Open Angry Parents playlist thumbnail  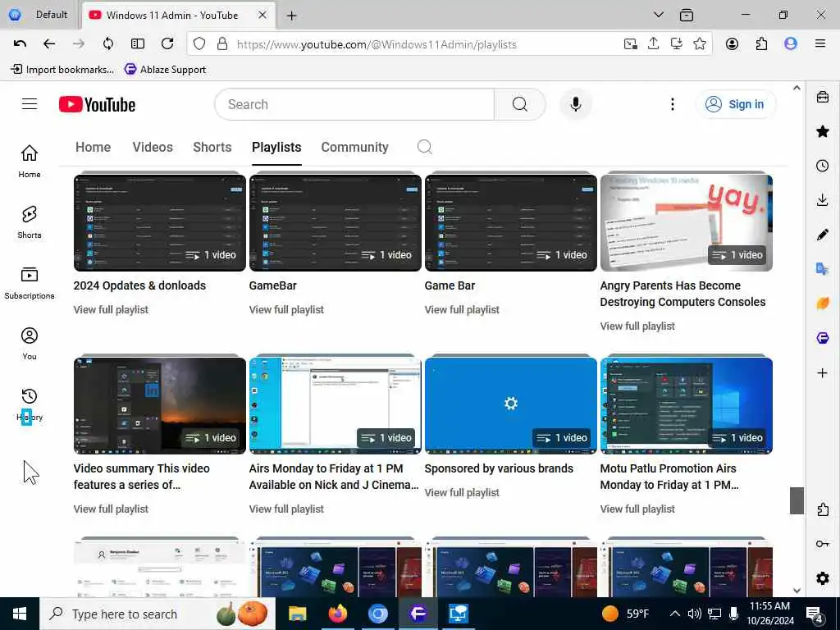pyautogui.click(x=687, y=222)
